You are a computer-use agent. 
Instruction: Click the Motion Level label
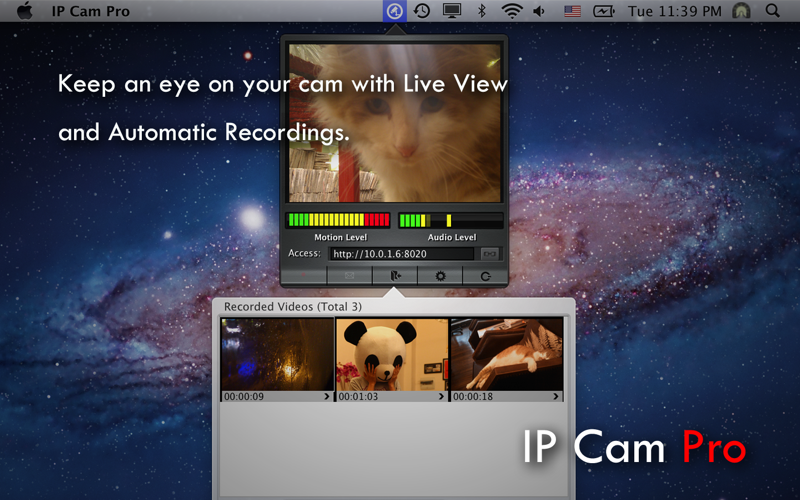pos(340,237)
